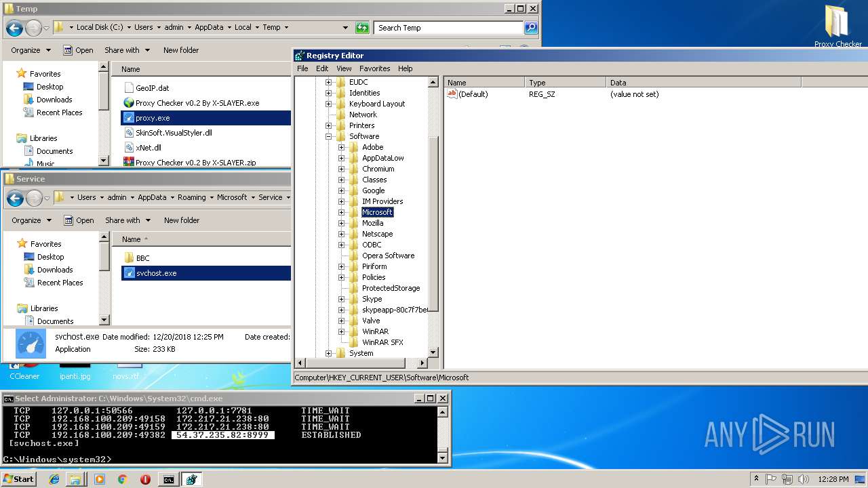Click New folder in Service window
The image size is (868, 488).
coord(182,220)
